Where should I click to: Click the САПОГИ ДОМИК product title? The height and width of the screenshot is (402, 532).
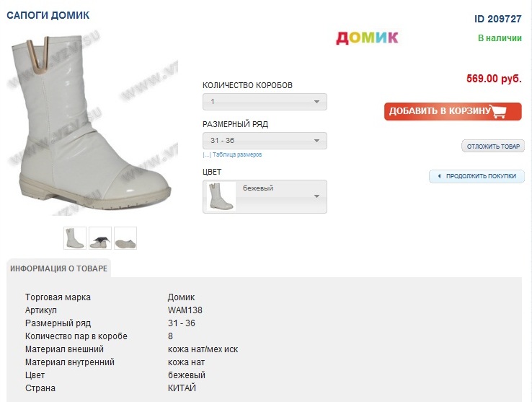point(48,15)
